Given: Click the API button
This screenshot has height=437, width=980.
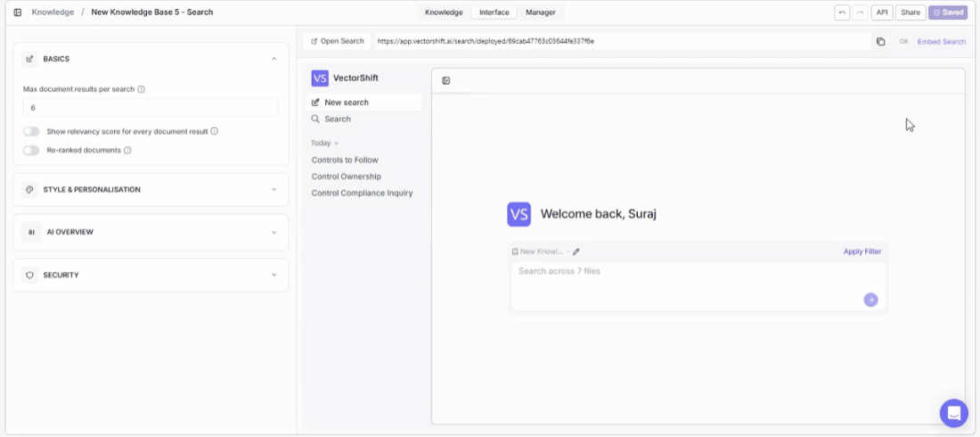Looking at the screenshot, I should (x=882, y=12).
